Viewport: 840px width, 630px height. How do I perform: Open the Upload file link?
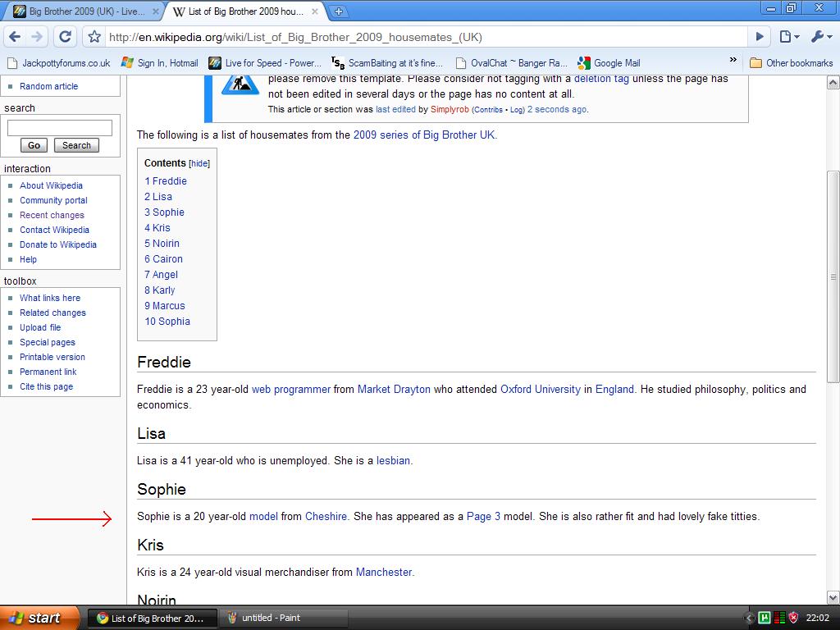40,327
